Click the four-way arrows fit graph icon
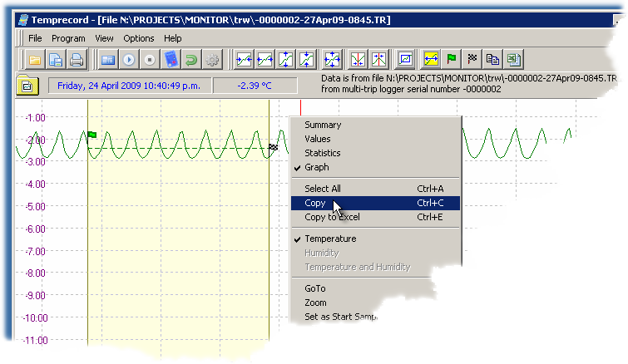The width and height of the screenshot is (628, 364). (332, 60)
